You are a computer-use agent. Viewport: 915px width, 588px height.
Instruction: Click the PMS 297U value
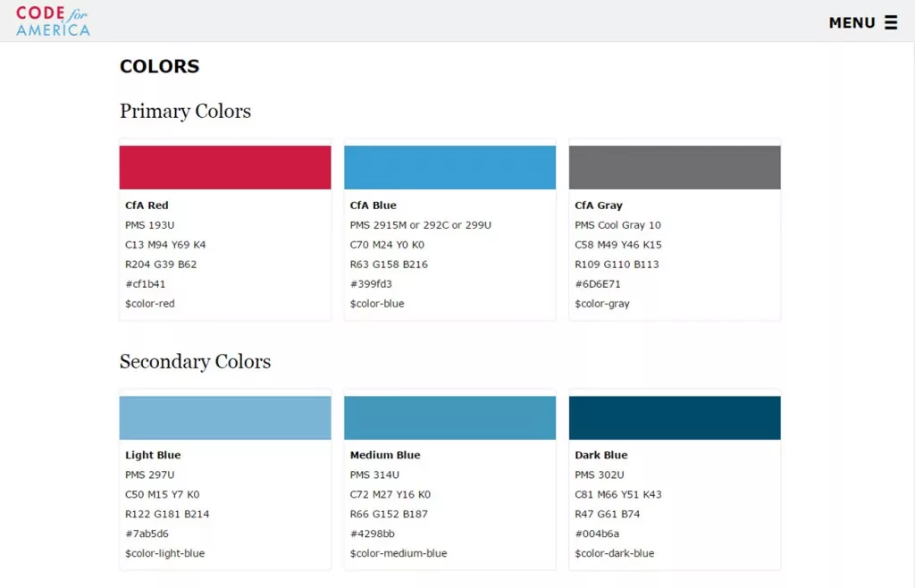[149, 475]
